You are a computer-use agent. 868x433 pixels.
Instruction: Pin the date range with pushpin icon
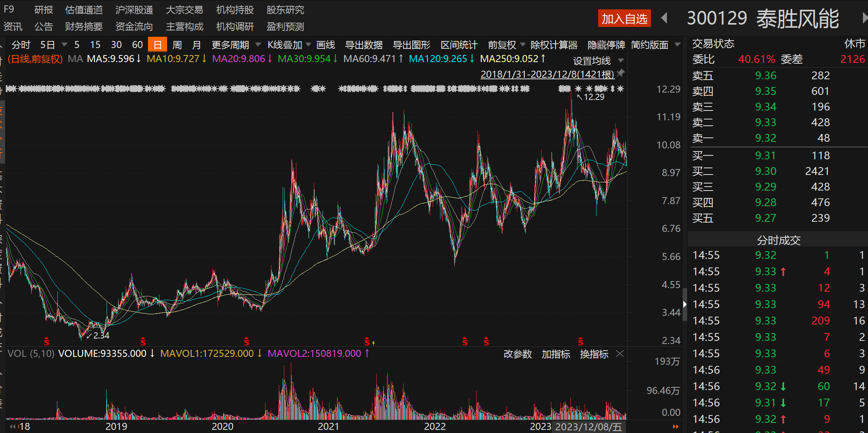click(621, 73)
